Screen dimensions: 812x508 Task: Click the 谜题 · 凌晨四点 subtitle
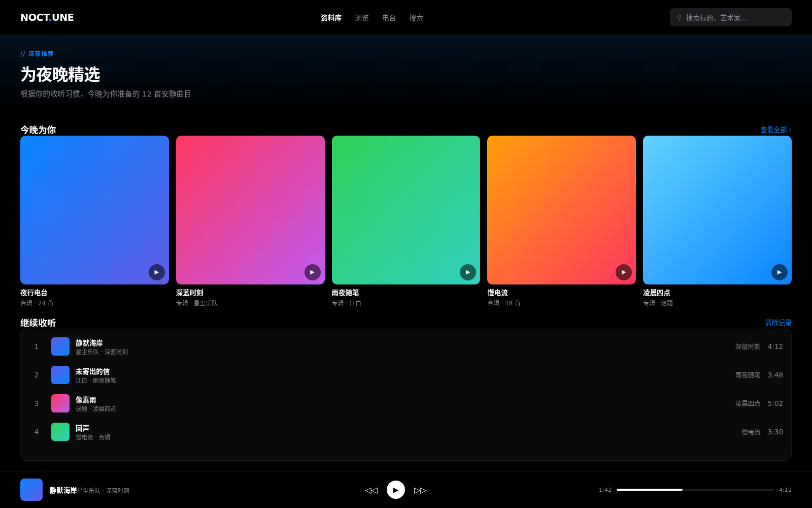coord(96,409)
